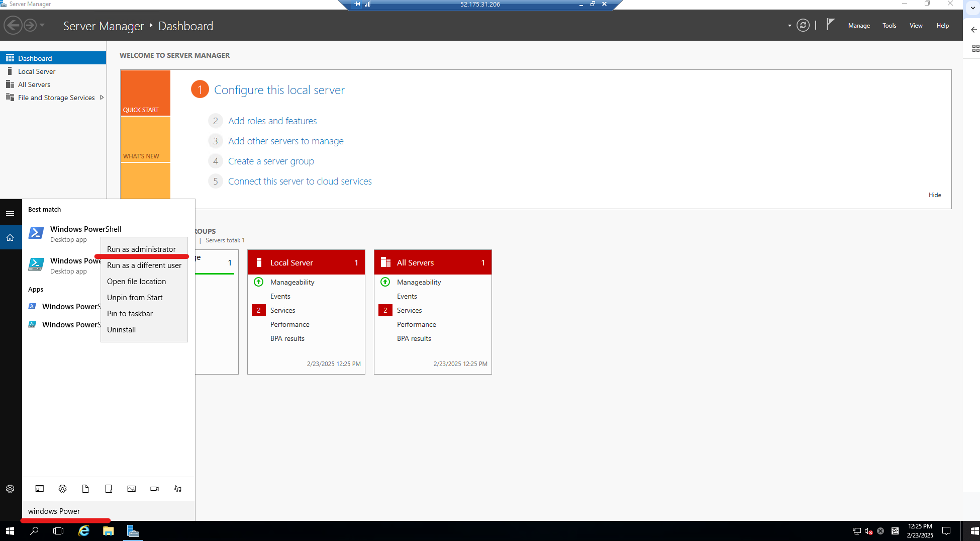Open the Help menu
The image size is (980, 541).
click(942, 26)
